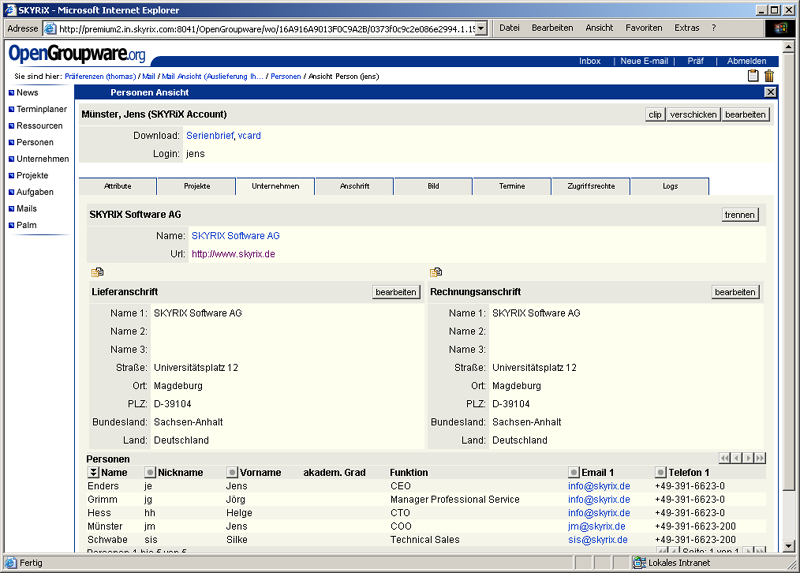Open the Favoriten menu

point(644,28)
